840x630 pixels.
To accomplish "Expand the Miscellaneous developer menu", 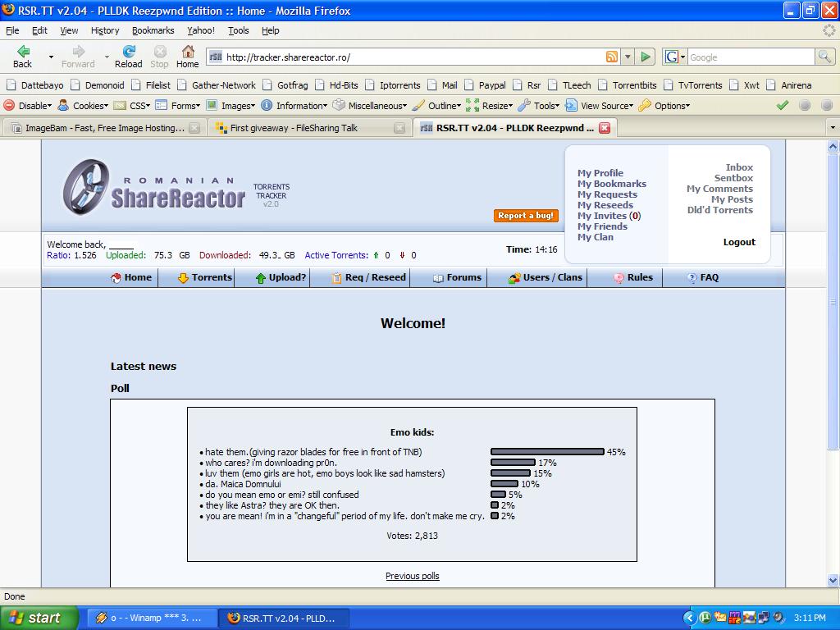I will click(370, 106).
